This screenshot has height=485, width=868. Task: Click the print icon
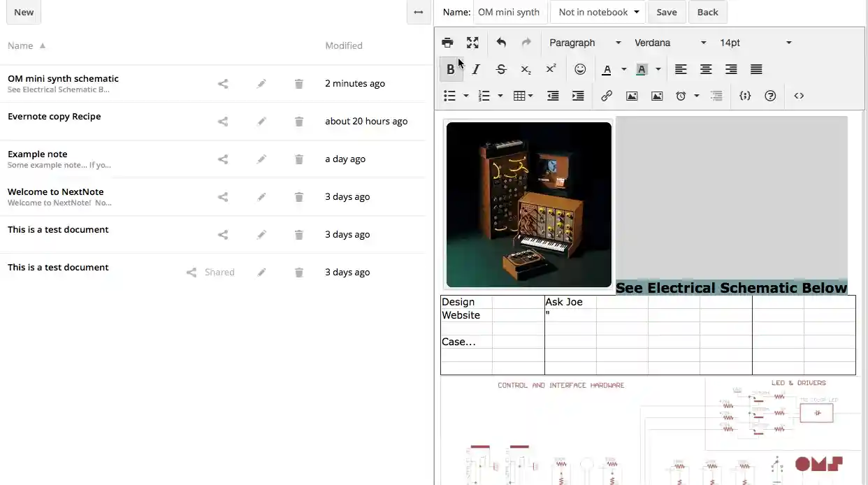[447, 43]
